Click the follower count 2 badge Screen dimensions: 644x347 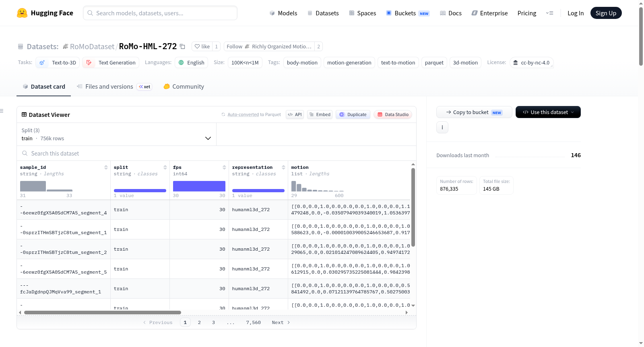click(318, 46)
